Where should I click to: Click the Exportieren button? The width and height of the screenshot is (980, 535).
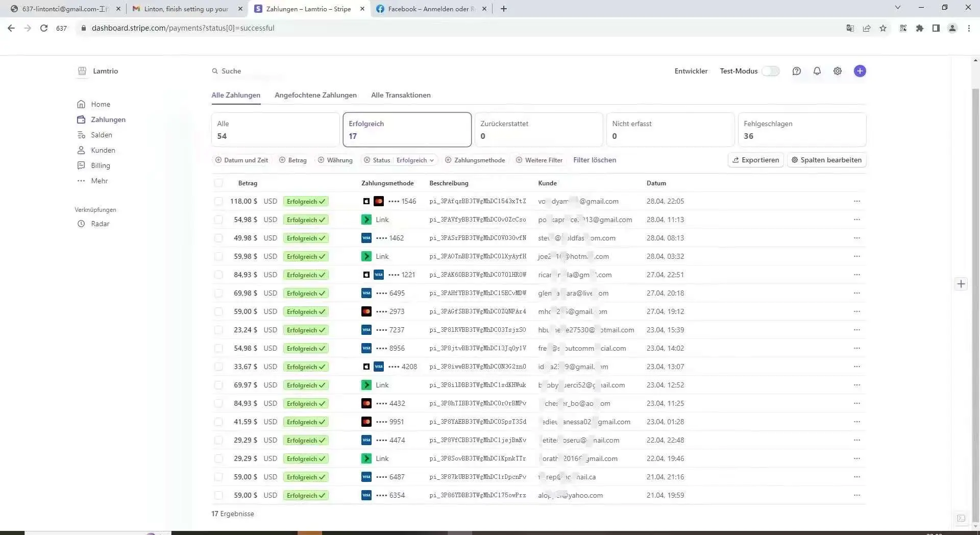tap(755, 160)
